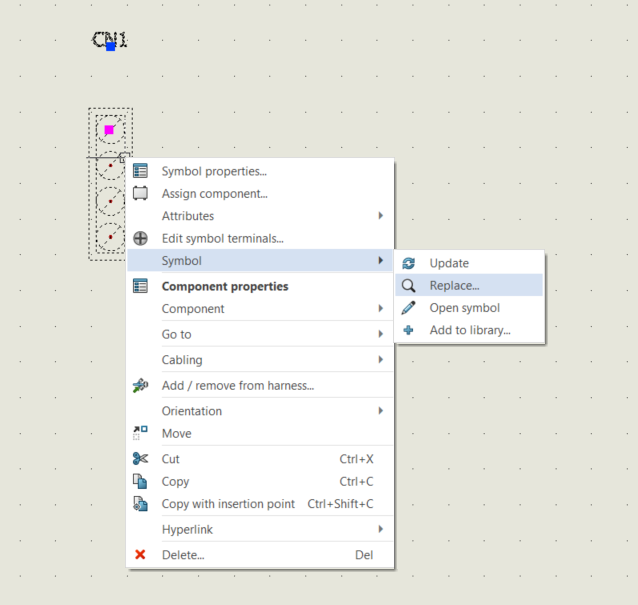Click the Ctrl+C shortcut text
638x605 pixels.
click(356, 481)
